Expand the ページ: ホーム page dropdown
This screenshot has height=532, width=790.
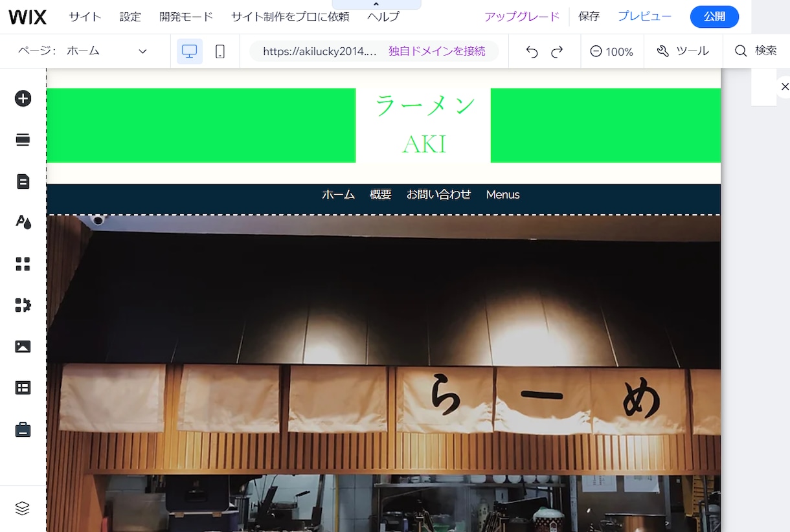click(83, 51)
